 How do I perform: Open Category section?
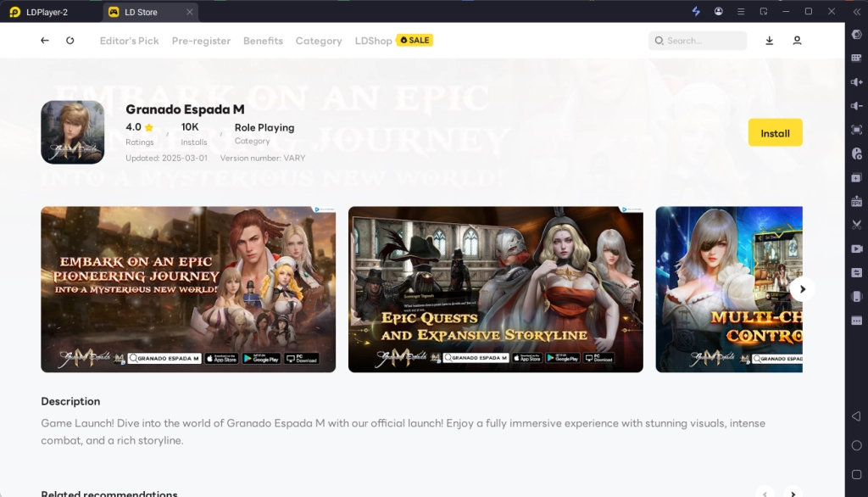tap(319, 41)
